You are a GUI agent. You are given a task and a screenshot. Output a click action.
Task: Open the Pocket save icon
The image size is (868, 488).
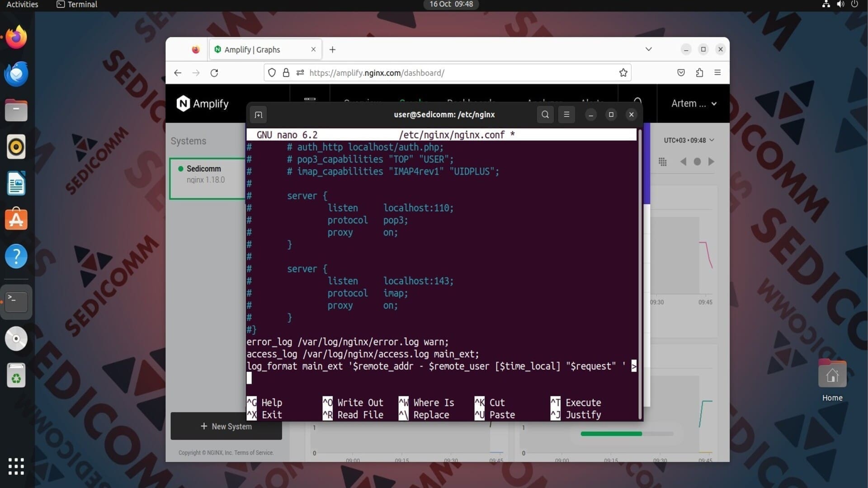click(x=681, y=73)
